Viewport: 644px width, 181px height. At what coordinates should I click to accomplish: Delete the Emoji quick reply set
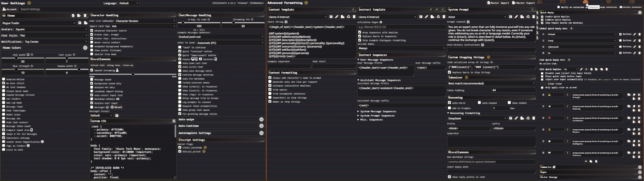(640, 40)
